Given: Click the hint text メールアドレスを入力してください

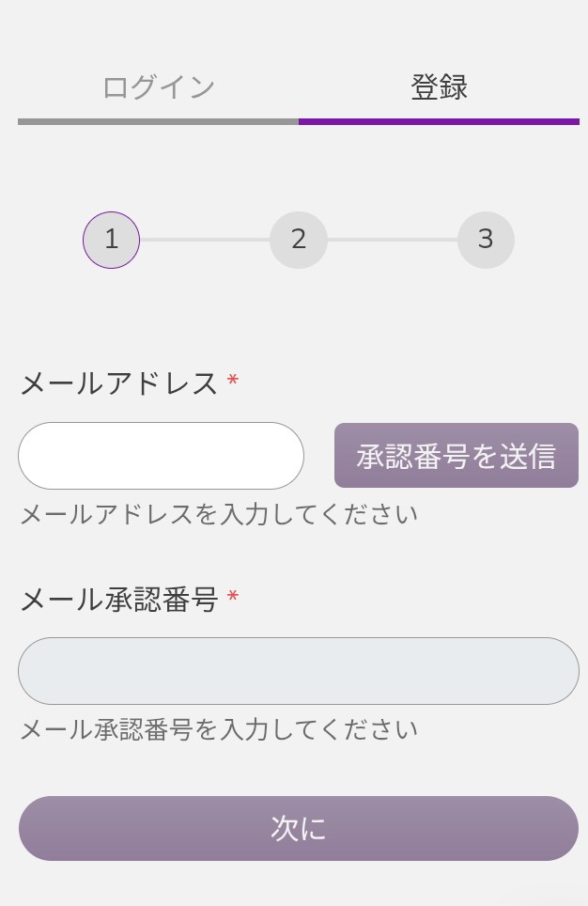Looking at the screenshot, I should click(x=219, y=515).
